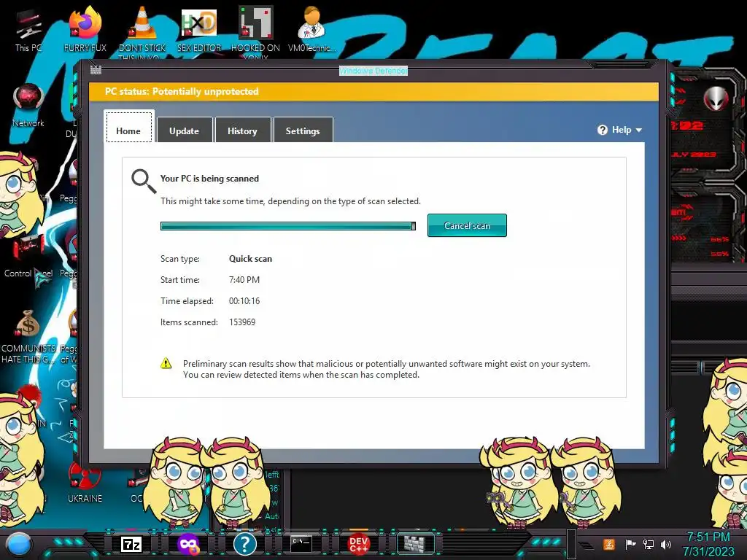Click the scan progress bar
The image size is (747, 560).
click(x=287, y=226)
